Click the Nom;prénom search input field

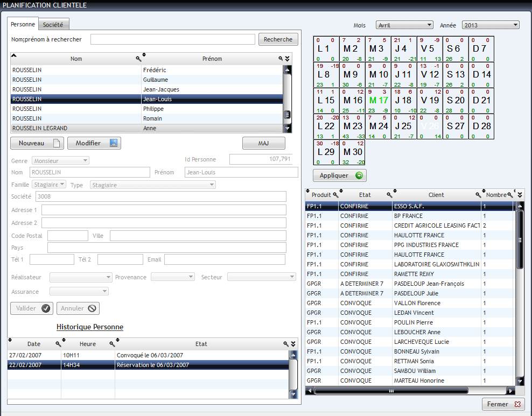pyautogui.click(x=172, y=39)
